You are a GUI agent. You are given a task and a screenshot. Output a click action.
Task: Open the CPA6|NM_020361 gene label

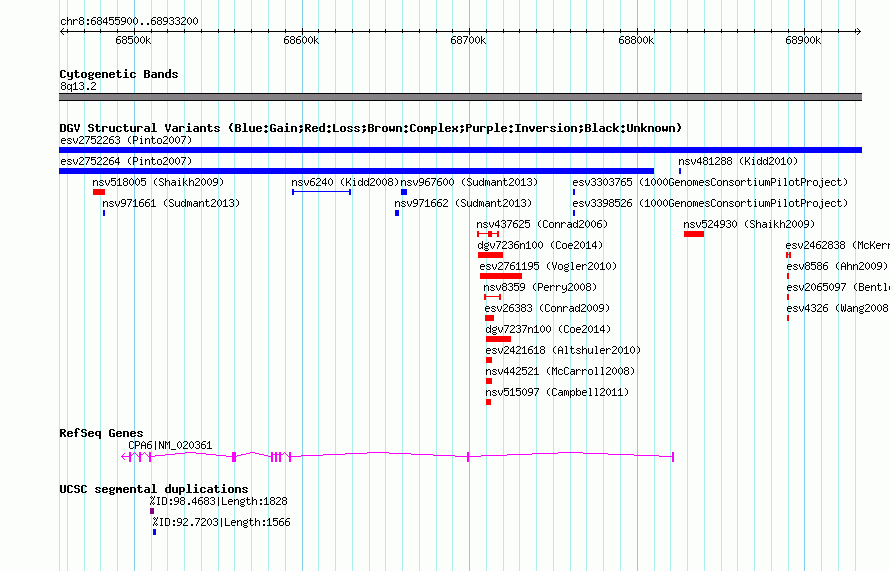(170, 446)
